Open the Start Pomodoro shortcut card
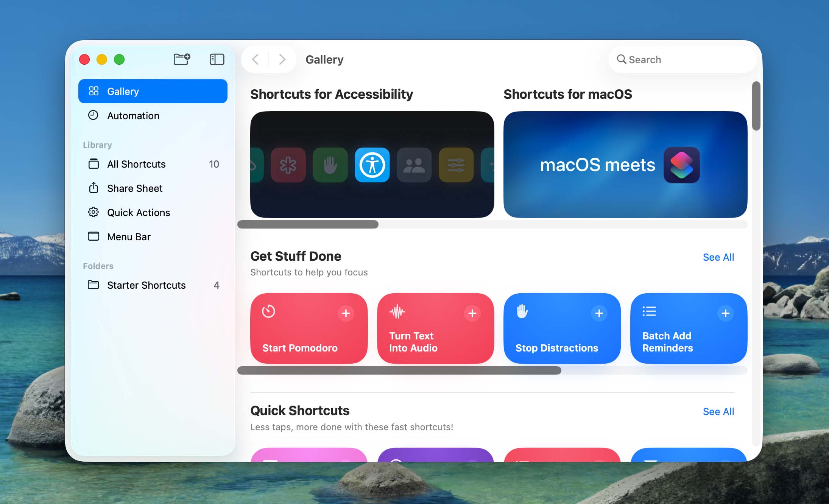The image size is (829, 504). tap(309, 328)
